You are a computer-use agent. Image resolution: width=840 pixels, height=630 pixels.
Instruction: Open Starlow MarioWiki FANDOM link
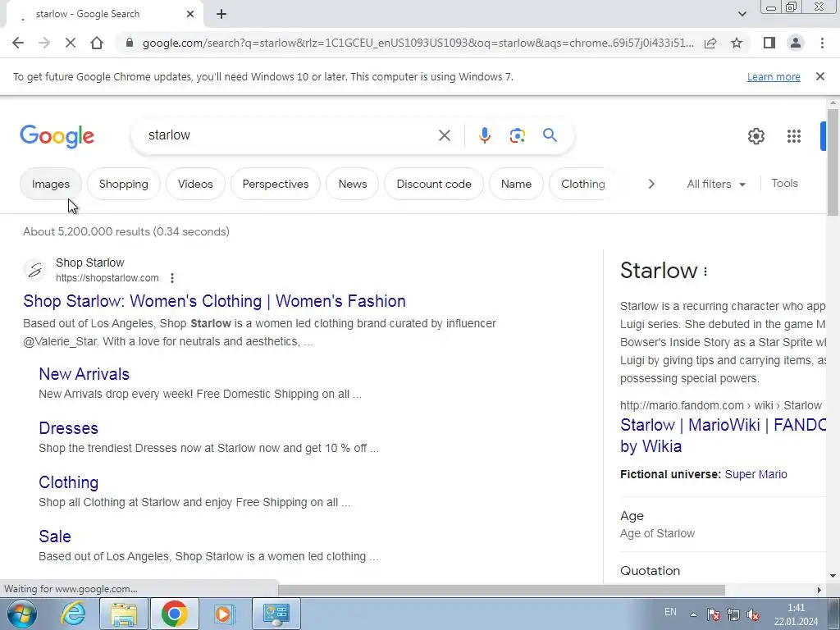tap(724, 436)
